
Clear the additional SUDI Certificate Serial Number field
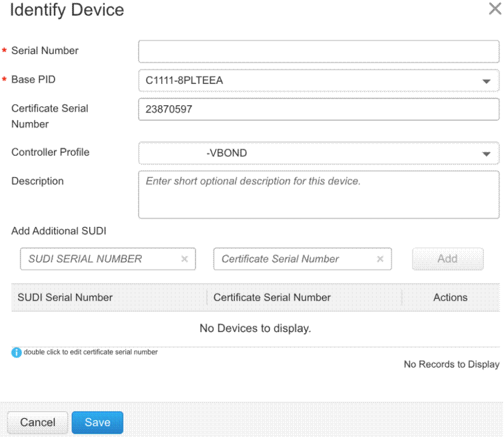click(x=380, y=259)
